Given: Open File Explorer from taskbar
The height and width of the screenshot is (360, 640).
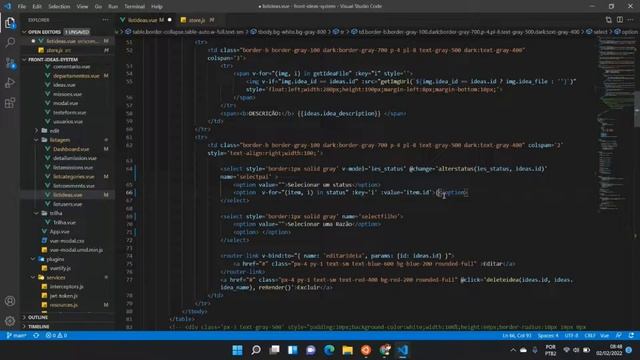Looking at the screenshot, I should [x=347, y=350].
